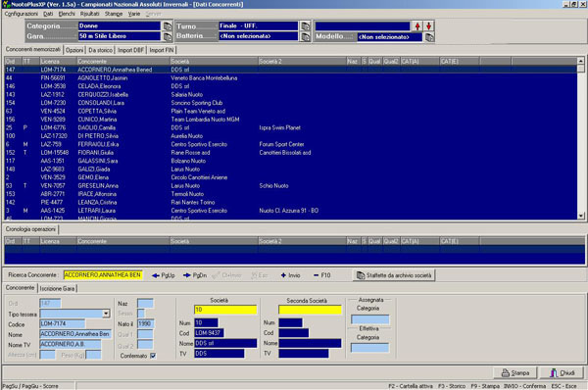The image size is (588, 390).
Task: Open the Modello selection icon
Action: tap(429, 37)
